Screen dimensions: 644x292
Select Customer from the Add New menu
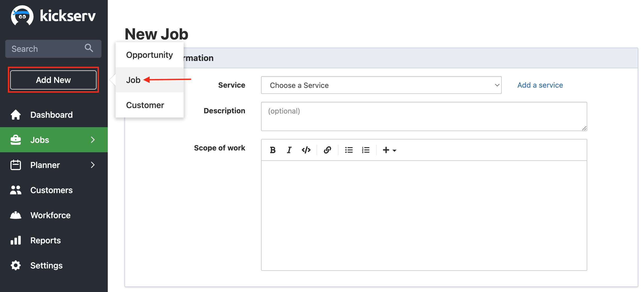click(145, 105)
